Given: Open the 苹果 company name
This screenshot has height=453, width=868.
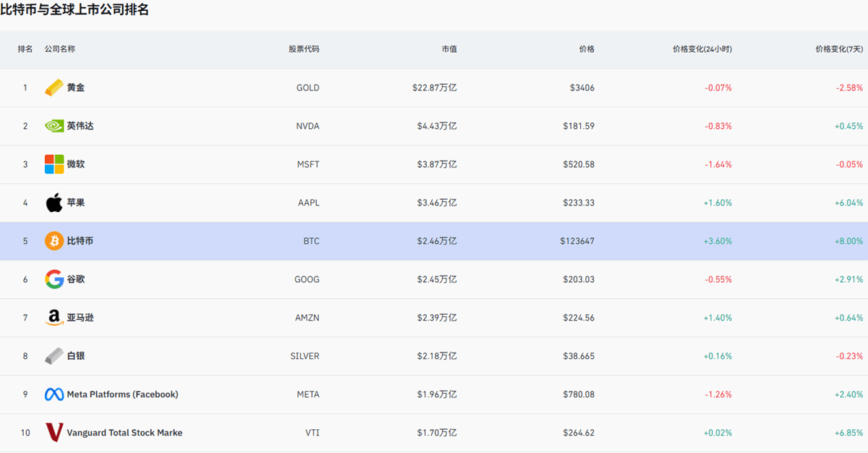Looking at the screenshot, I should click(76, 203).
